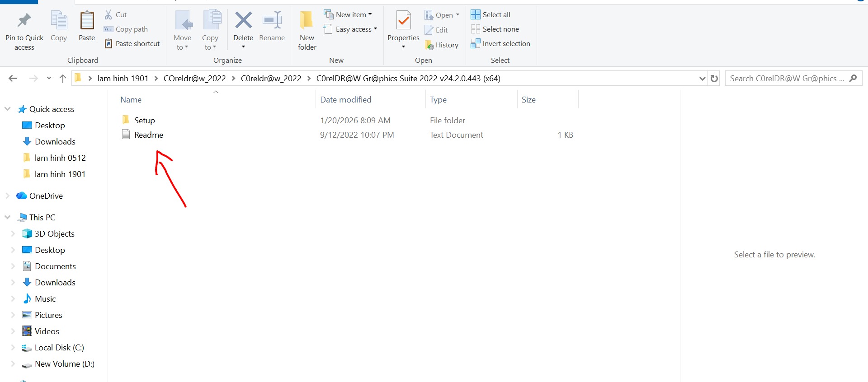Click the Delete red X icon
The height and width of the screenshot is (382, 868).
tap(243, 21)
